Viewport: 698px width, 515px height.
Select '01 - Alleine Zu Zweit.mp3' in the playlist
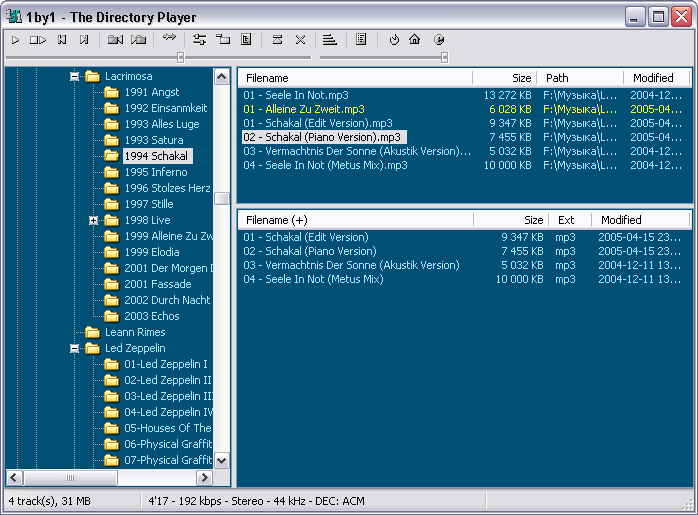[304, 109]
